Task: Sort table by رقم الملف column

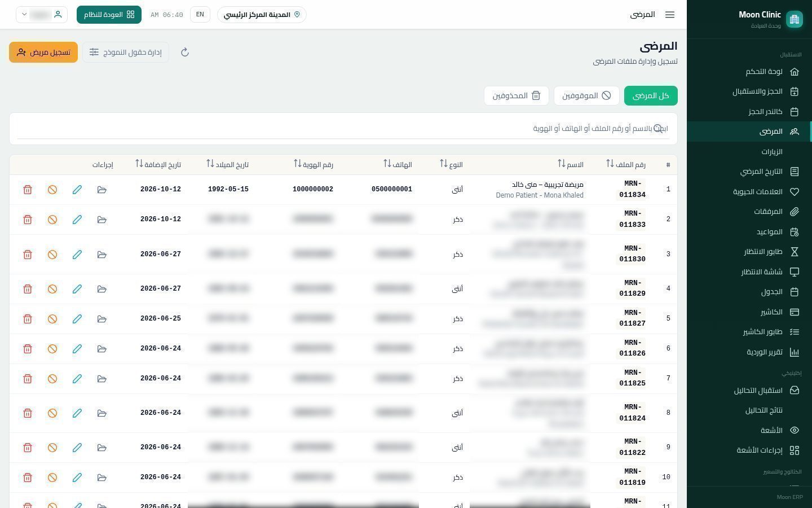Action: (x=626, y=164)
